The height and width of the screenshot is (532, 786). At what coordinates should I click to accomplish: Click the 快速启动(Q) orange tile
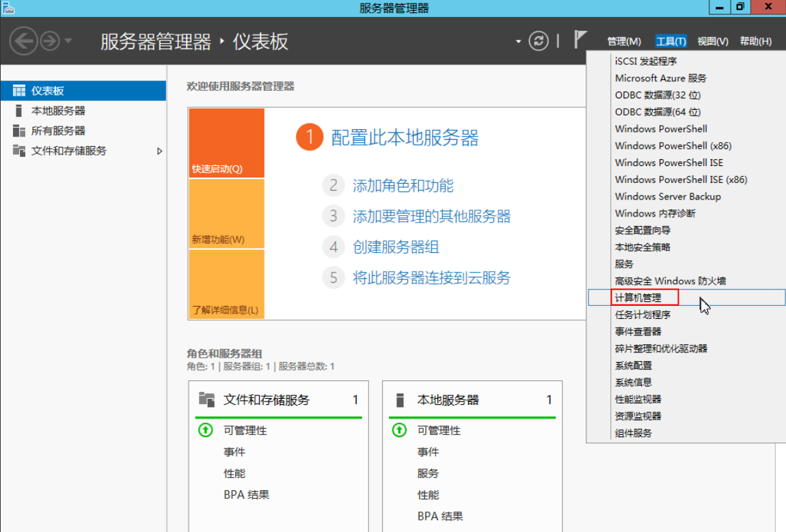click(x=226, y=143)
